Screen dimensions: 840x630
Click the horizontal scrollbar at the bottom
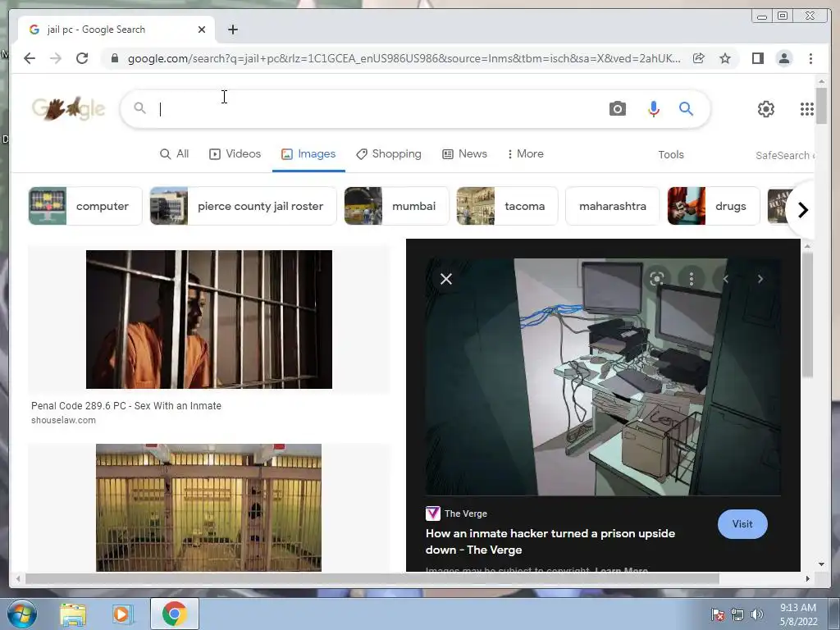(372, 578)
